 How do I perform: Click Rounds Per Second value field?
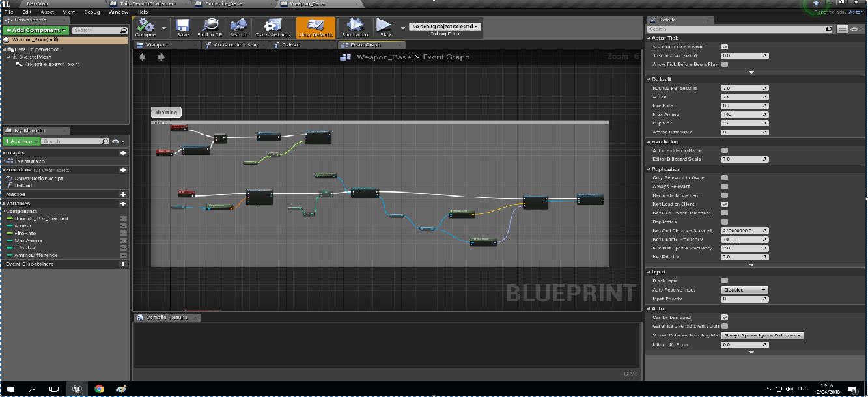(744, 88)
